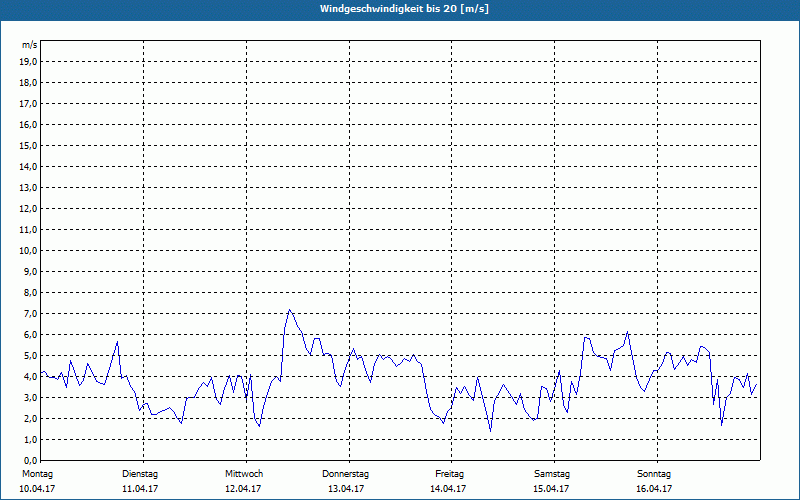This screenshot has height=500, width=800.
Task: Click the date 11.04.17
Action: pos(140,489)
